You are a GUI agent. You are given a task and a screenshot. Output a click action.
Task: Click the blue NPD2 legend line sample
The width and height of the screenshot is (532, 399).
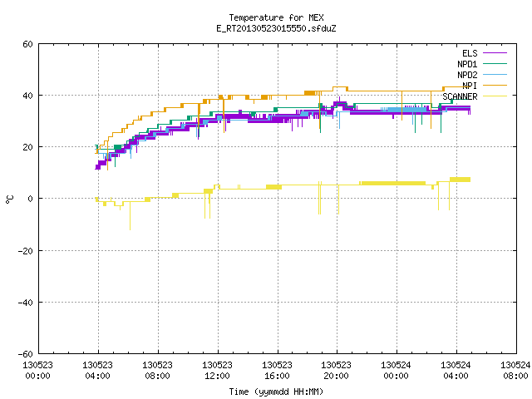(x=495, y=74)
